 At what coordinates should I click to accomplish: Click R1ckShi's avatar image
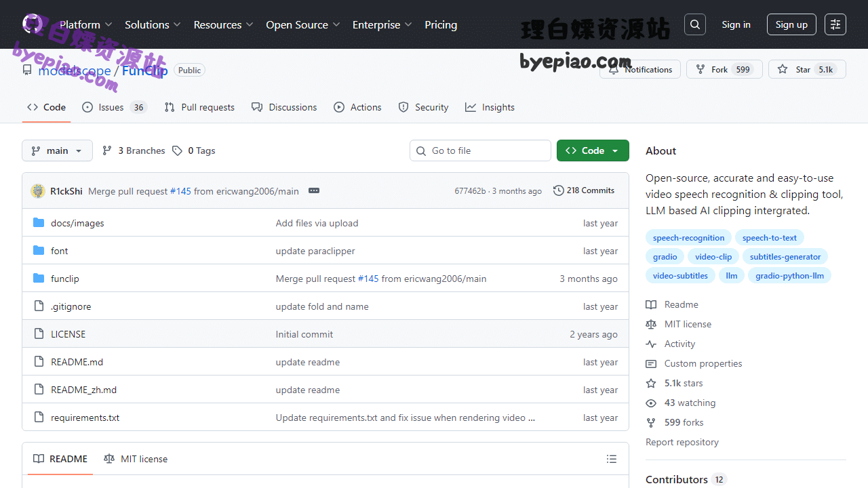tap(38, 191)
